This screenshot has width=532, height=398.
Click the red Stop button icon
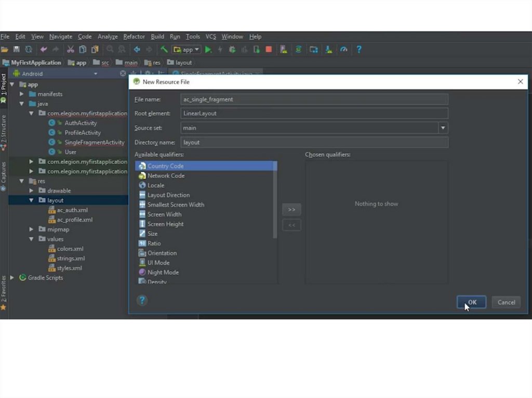tap(269, 50)
